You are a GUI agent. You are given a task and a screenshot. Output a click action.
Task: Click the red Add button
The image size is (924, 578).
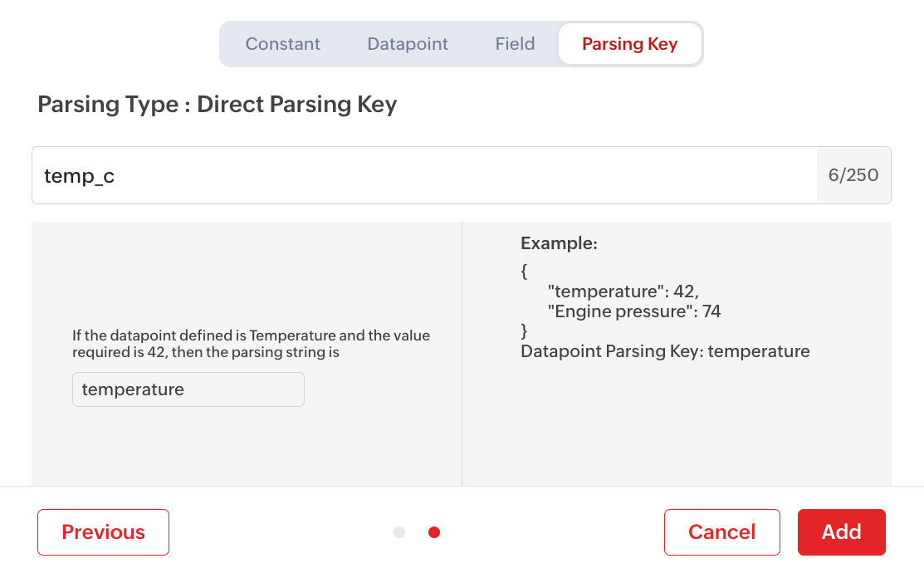click(841, 532)
